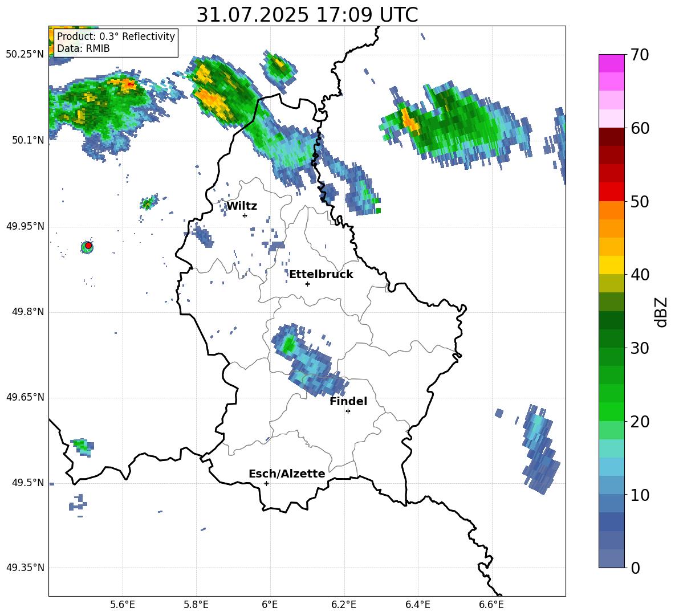This screenshot has height=616, width=675.
Task: Click the 49.35°N latitude label
Action: pos(25,568)
